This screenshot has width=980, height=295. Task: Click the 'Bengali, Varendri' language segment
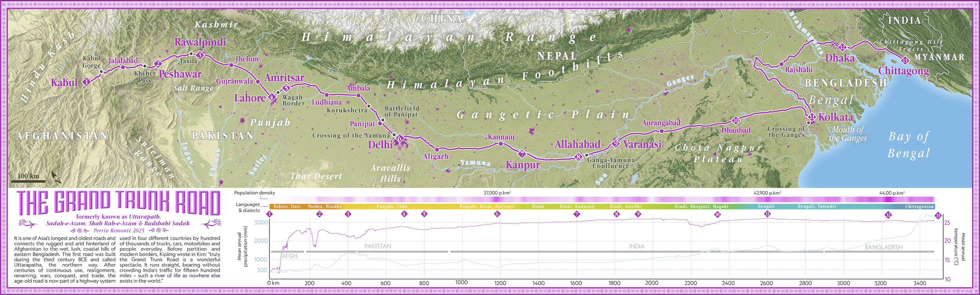[x=817, y=206]
